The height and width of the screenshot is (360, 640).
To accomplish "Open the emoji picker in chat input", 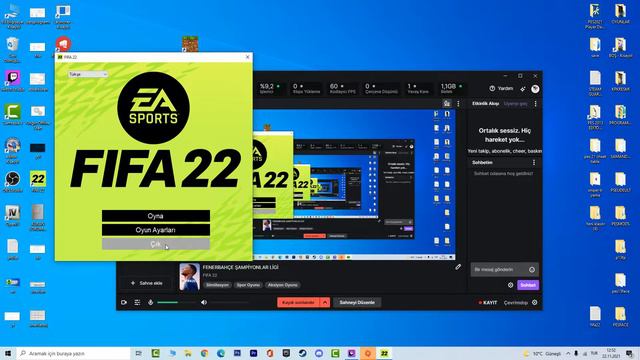I will coord(532,269).
